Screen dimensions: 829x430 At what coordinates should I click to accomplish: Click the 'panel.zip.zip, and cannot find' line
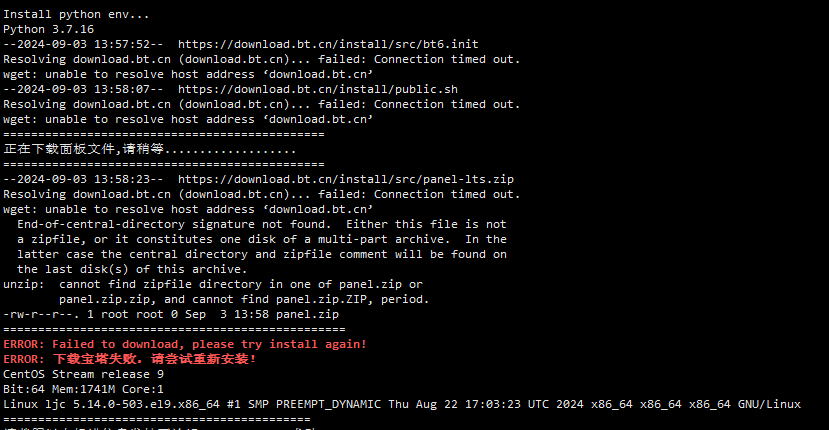click(244, 299)
